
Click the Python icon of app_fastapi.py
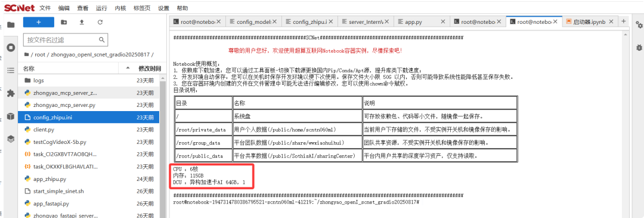pos(27,204)
